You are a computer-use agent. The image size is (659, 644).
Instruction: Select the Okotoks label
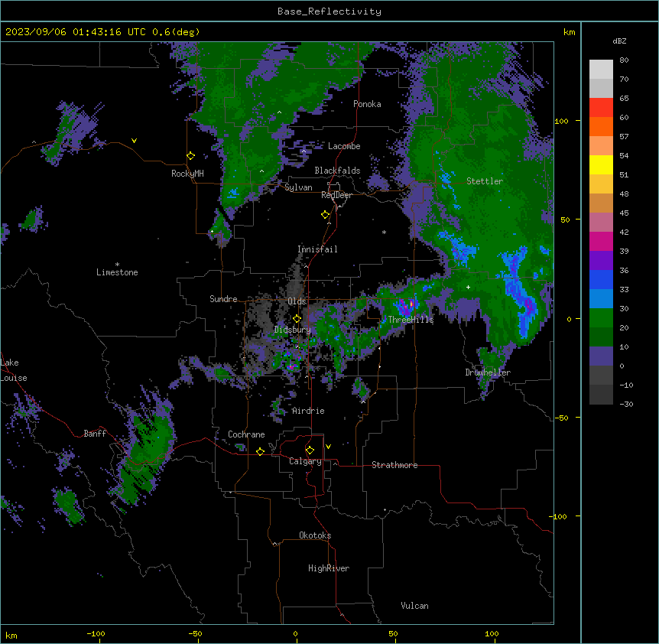(x=315, y=535)
